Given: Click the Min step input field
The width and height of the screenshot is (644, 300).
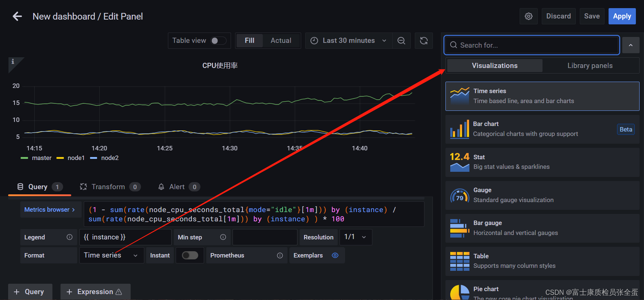Looking at the screenshot, I should tap(265, 237).
